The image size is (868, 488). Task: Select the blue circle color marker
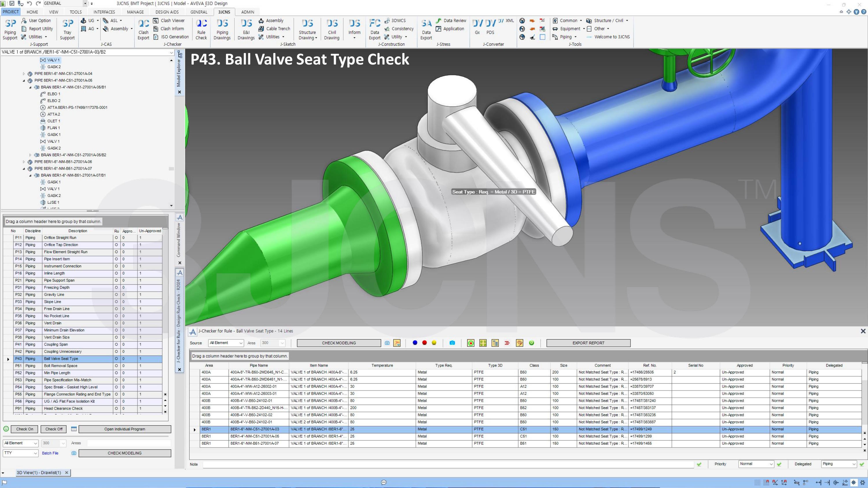pyautogui.click(x=415, y=342)
